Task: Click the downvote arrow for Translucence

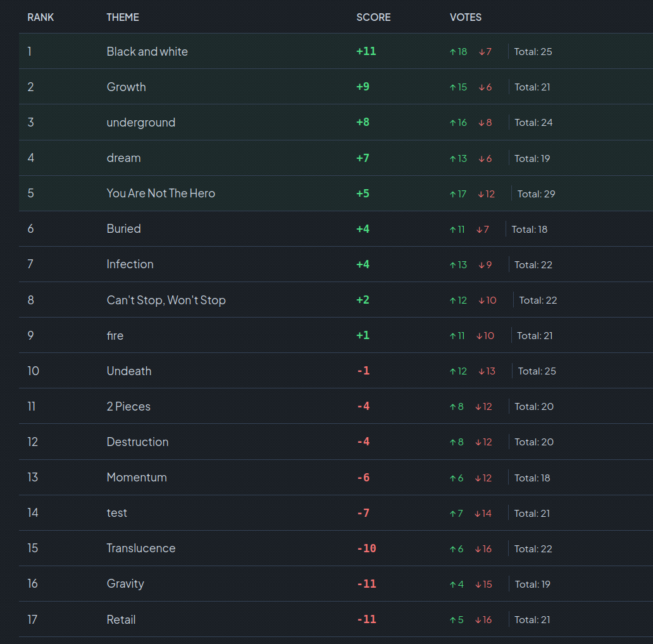Action: 478,549
